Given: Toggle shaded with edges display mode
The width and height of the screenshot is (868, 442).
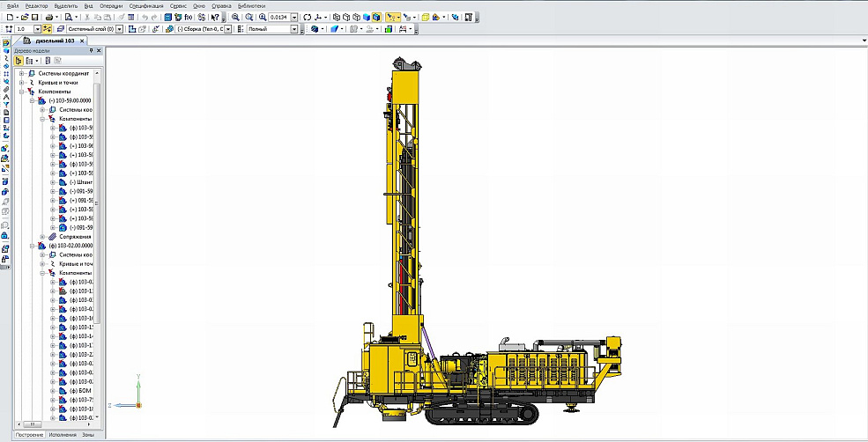Looking at the screenshot, I should [376, 17].
